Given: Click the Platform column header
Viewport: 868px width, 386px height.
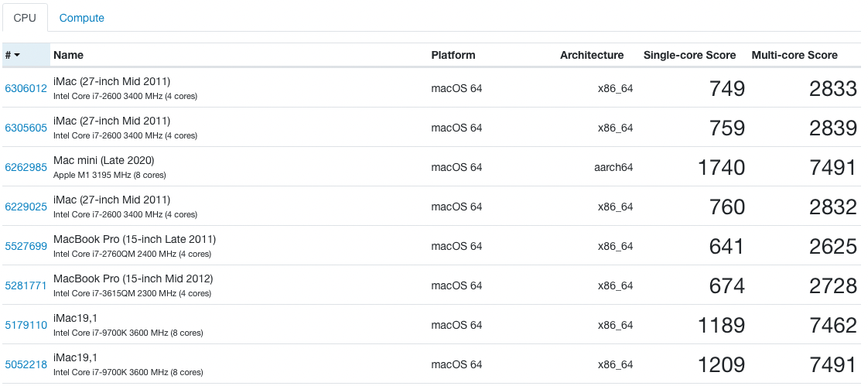Looking at the screenshot, I should [x=453, y=55].
